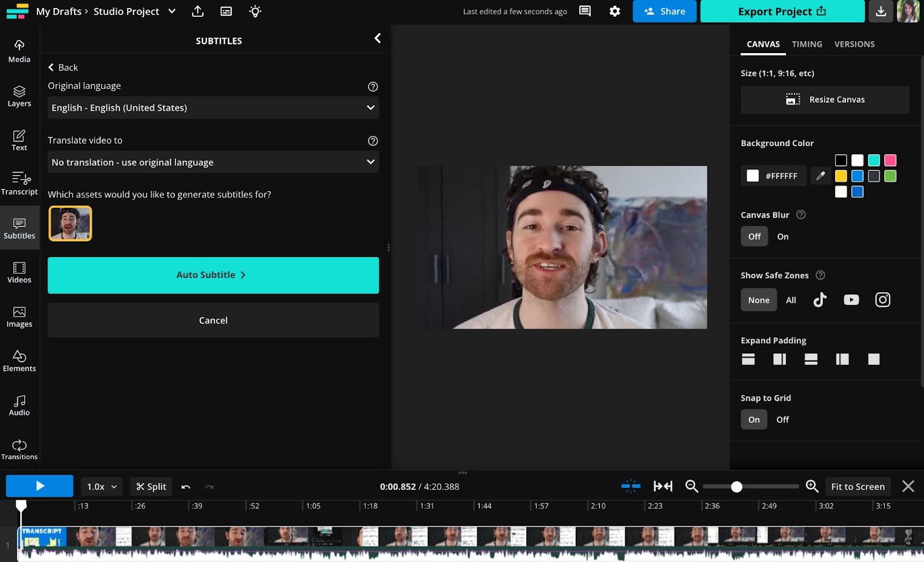This screenshot has width=924, height=562.
Task: Click the Resize Canvas button
Action: (825, 99)
